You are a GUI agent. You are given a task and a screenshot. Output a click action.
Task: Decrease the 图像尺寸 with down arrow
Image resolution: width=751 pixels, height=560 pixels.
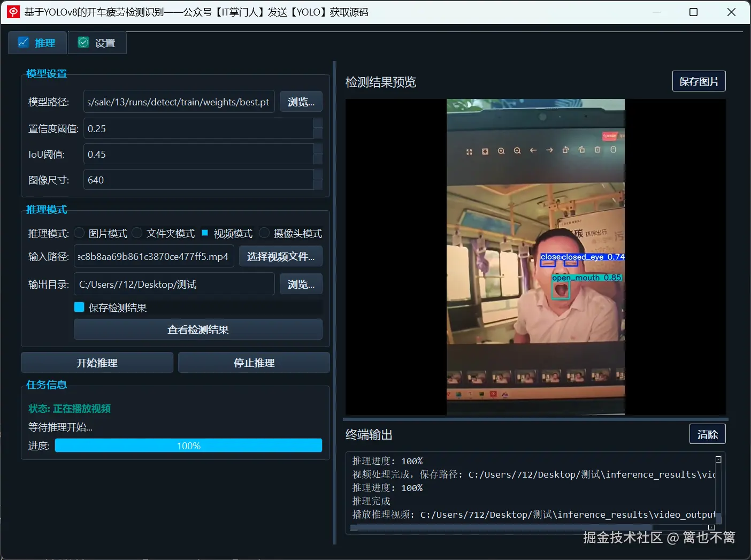[318, 185]
